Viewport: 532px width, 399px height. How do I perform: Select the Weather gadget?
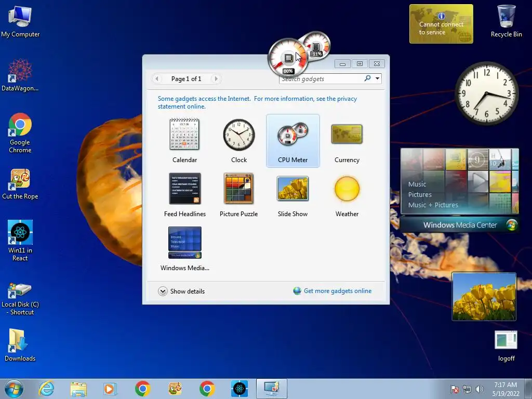[347, 195]
